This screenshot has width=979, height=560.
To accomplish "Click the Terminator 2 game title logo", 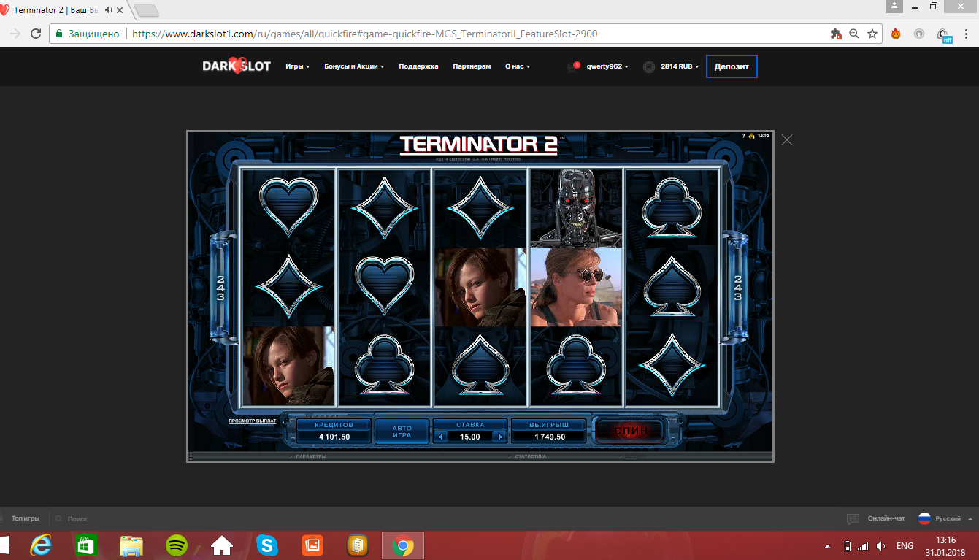I will tap(479, 145).
